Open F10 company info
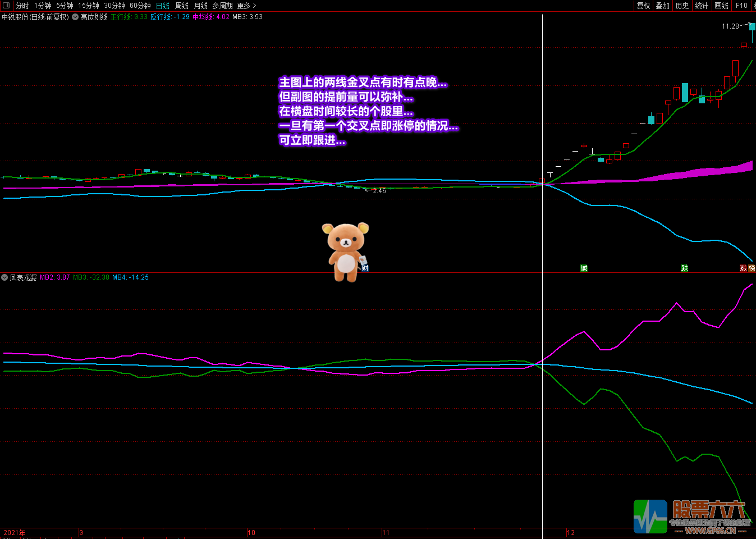The width and height of the screenshot is (756, 539). tap(741, 6)
